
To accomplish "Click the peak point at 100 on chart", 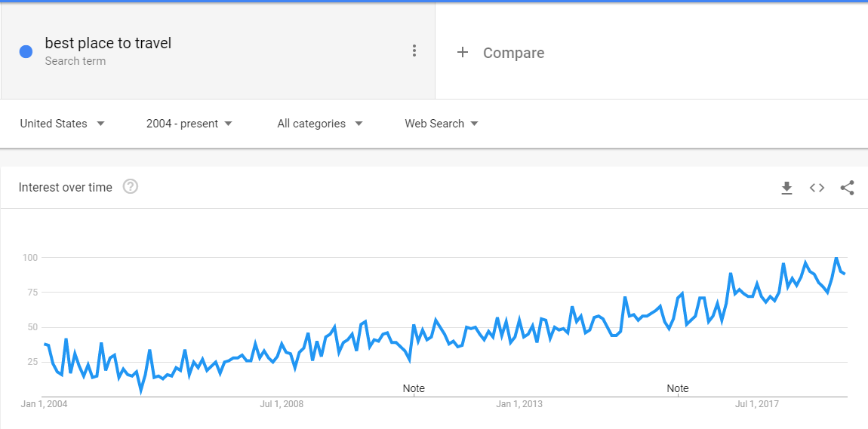I will (836, 258).
